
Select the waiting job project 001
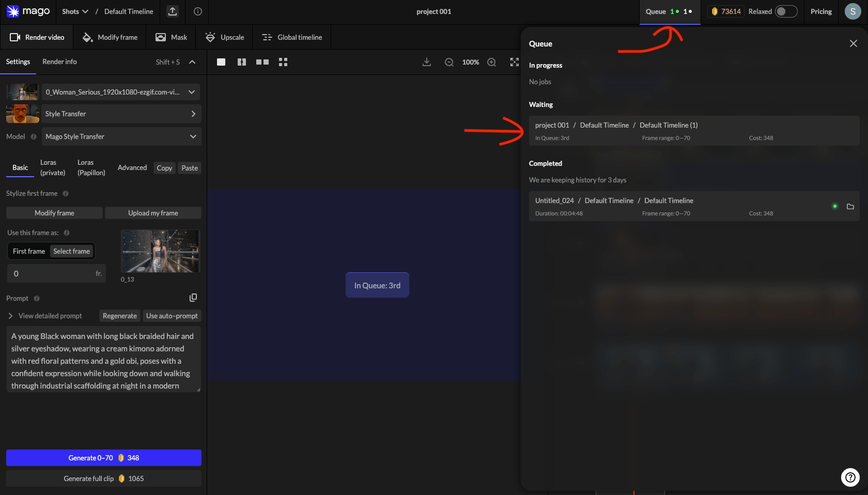tap(694, 131)
